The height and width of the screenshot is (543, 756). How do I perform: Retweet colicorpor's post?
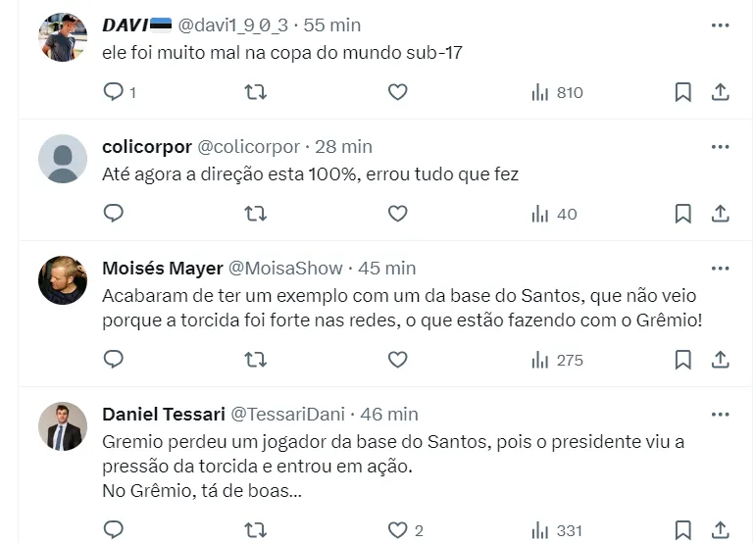click(255, 214)
